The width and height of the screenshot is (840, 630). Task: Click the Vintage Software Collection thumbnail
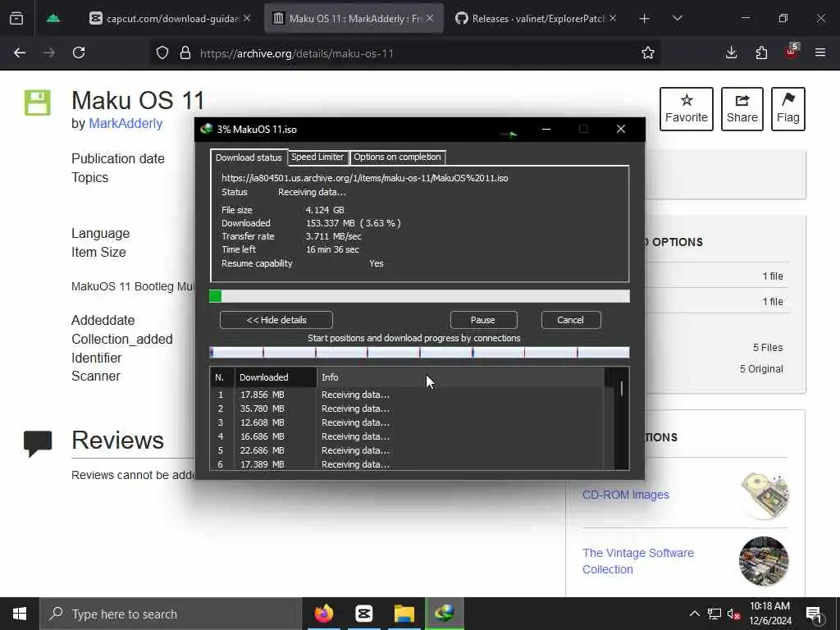[764, 561]
